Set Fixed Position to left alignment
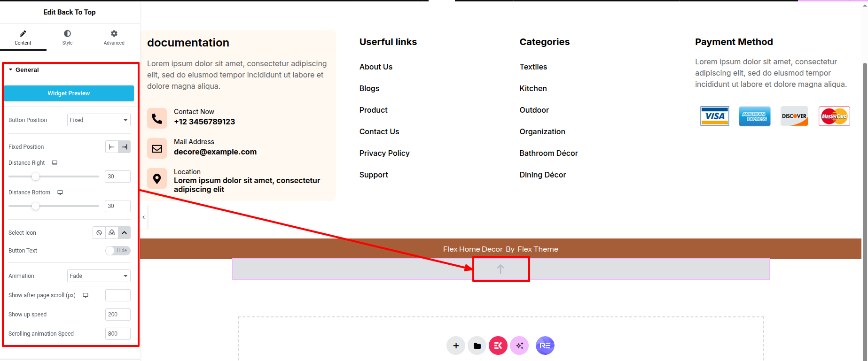 [x=112, y=147]
